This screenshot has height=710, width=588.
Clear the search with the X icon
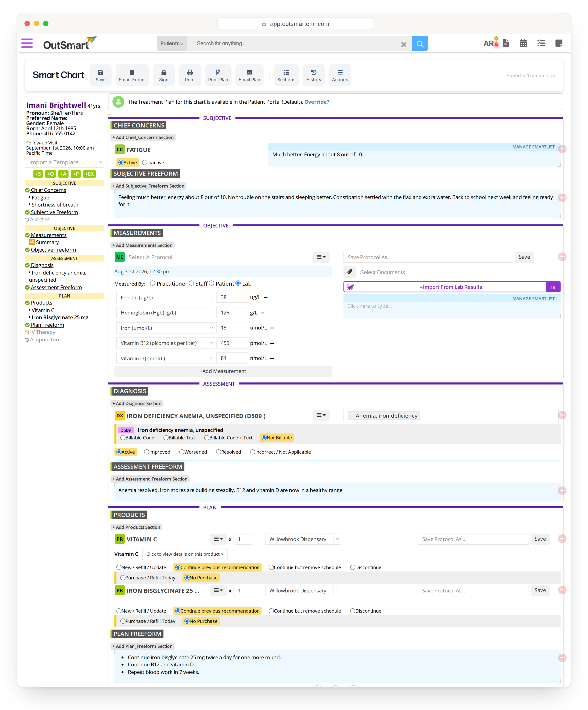(403, 44)
